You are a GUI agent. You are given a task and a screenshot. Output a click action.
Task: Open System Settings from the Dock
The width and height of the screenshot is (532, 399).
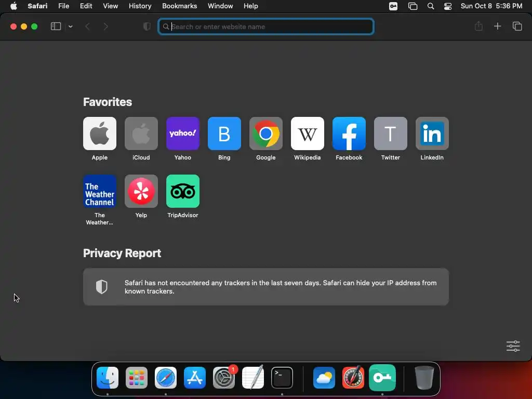224,378
